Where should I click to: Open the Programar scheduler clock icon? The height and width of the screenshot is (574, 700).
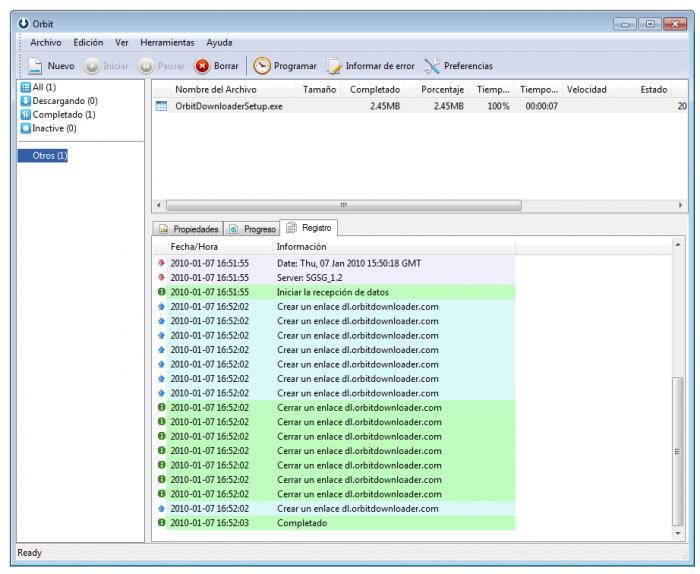pyautogui.click(x=259, y=66)
